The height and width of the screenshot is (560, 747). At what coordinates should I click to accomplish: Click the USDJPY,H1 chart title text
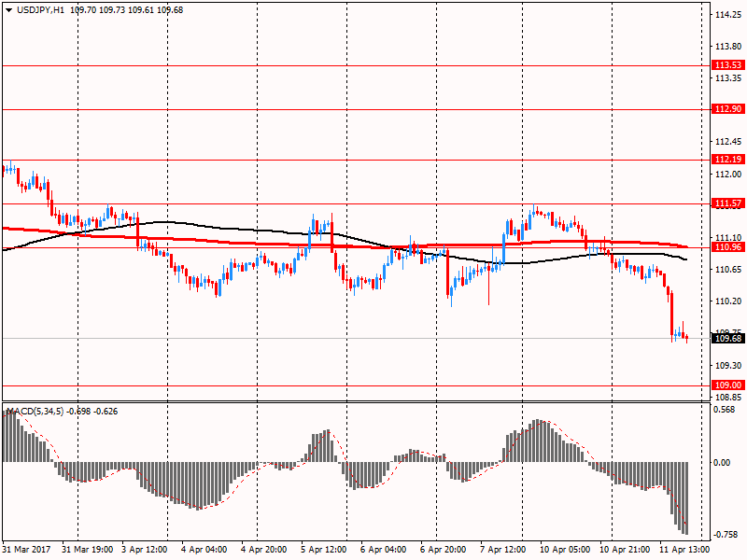tap(40, 10)
